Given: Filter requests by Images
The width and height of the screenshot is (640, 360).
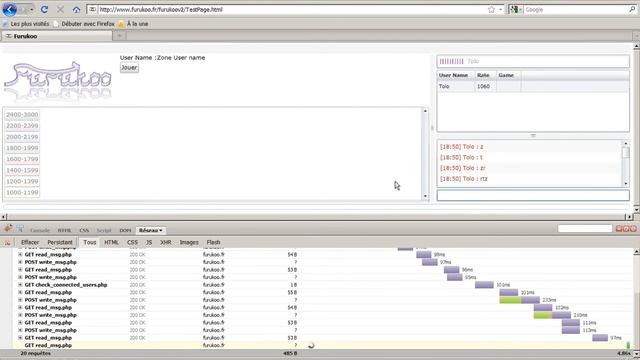Looking at the screenshot, I should pos(189,242).
